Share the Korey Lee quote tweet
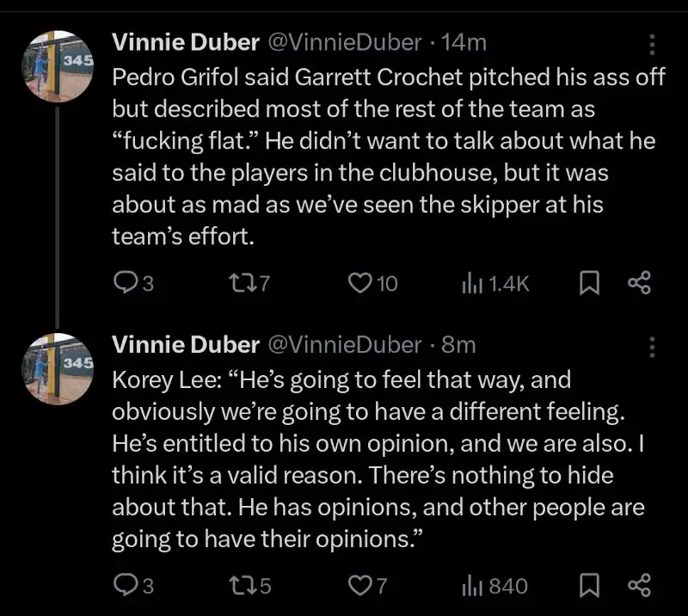Screen dimensions: 688x616 click(640, 587)
